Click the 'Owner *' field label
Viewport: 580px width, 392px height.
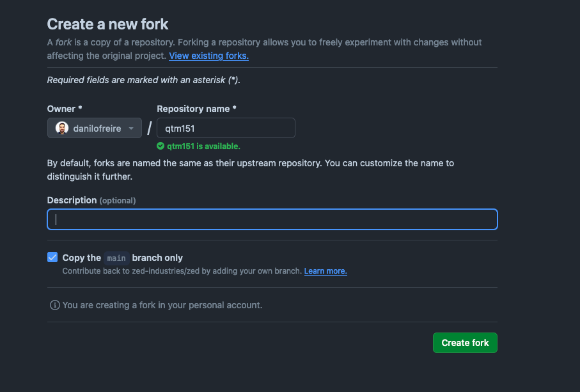click(x=65, y=109)
